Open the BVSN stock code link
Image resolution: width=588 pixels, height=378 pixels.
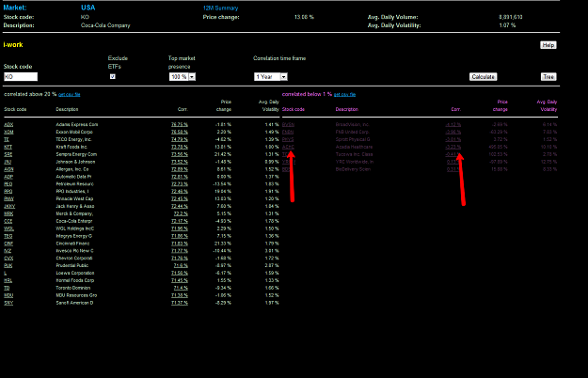(x=288, y=124)
